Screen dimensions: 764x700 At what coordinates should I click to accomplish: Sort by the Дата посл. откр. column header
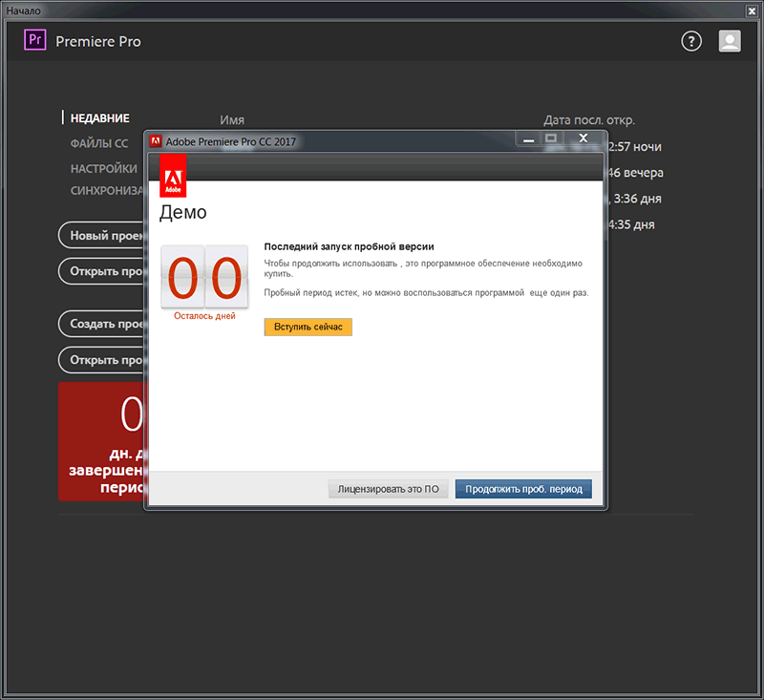click(589, 120)
